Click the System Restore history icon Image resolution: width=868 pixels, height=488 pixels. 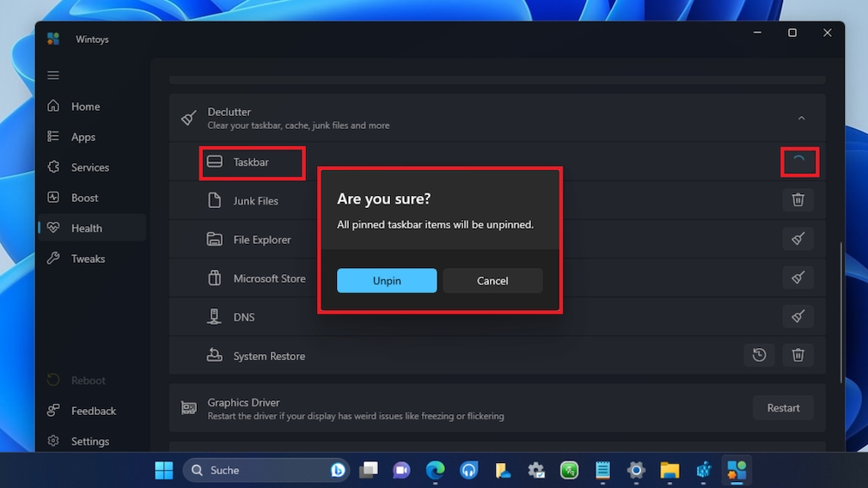759,355
